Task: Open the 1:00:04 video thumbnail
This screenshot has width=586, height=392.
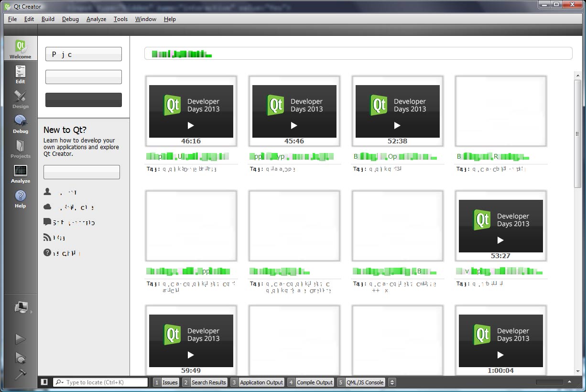Action: point(501,341)
